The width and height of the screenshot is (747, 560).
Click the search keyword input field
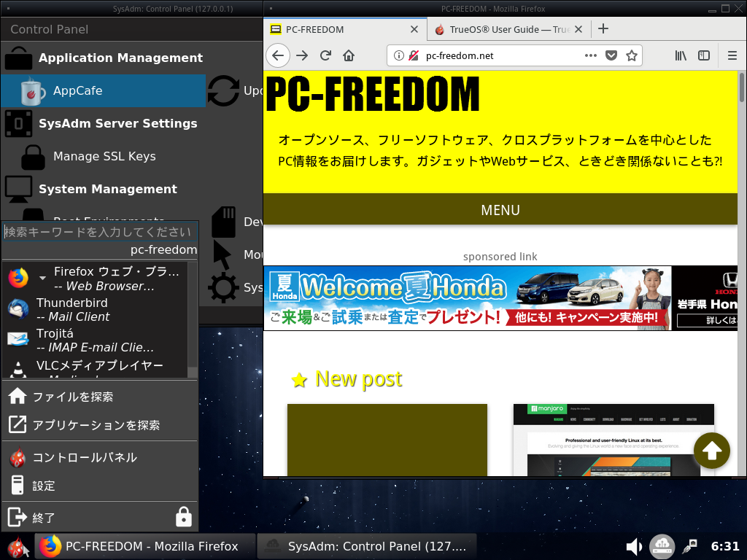99,232
